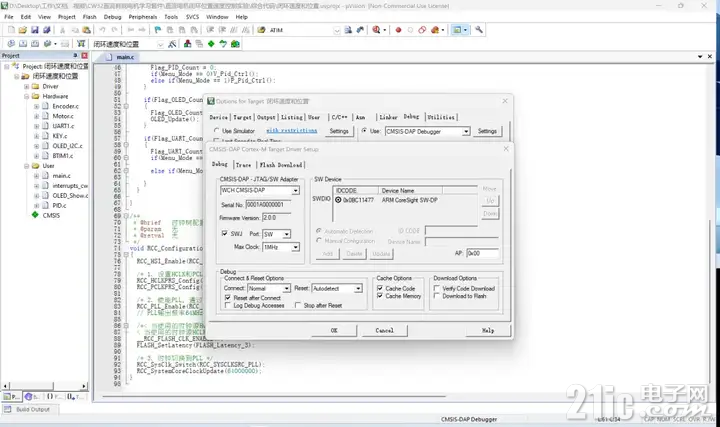Select the Use Simulator radio button
The height and width of the screenshot is (427, 720).
pyautogui.click(x=217, y=131)
